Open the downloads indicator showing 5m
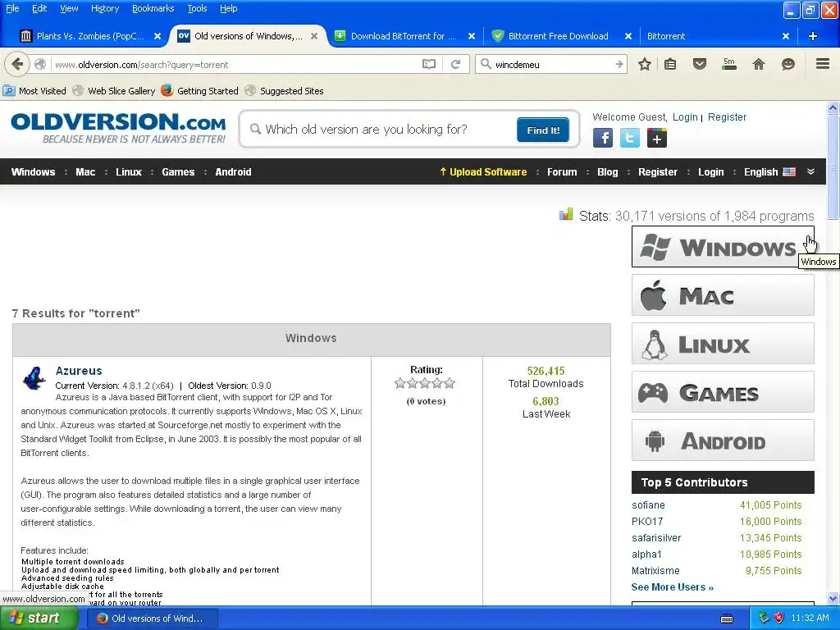840x630 pixels. point(729,64)
